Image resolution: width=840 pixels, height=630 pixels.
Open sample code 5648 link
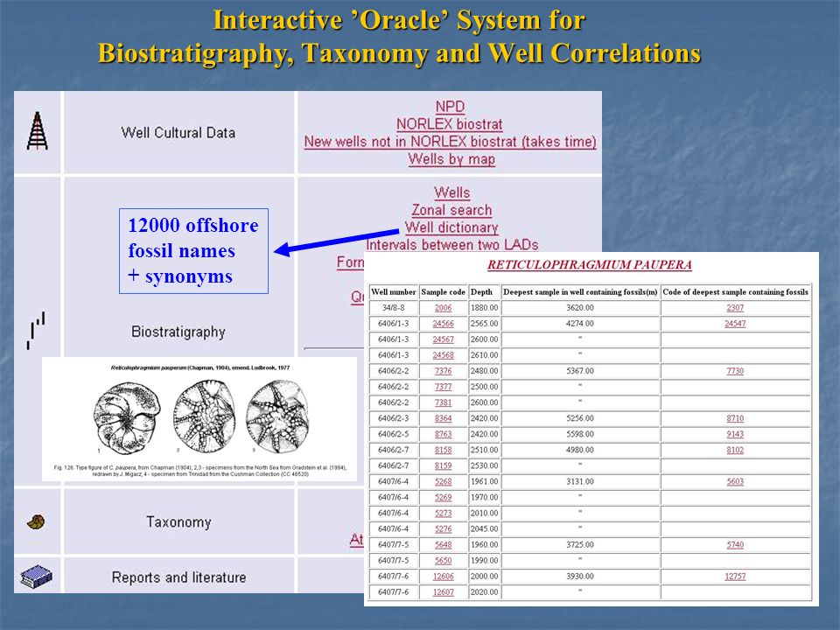[x=443, y=545]
